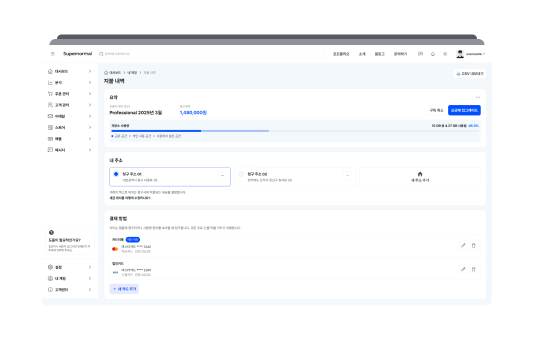The image size is (534, 360).
Task: Delete the Mastercard payment method via trash icon
Action: (473, 245)
